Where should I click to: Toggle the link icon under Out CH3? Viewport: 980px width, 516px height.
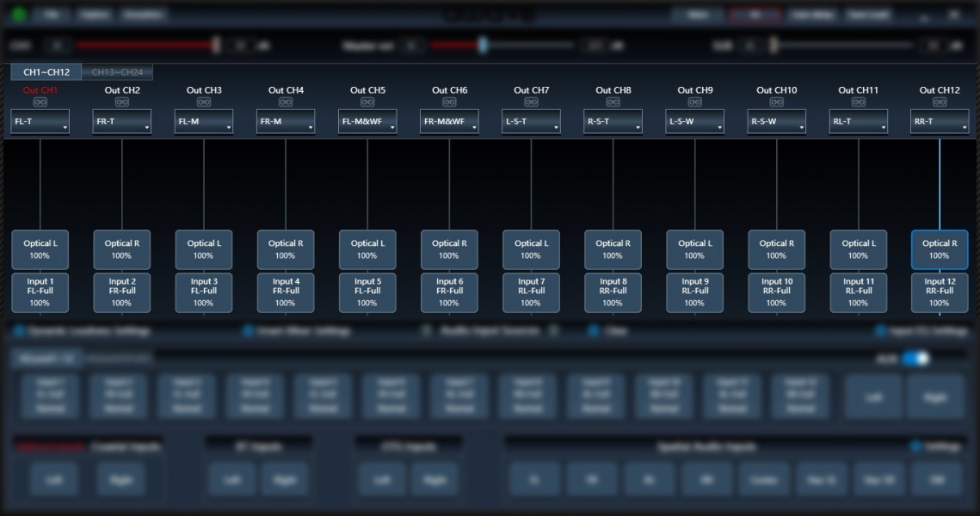point(204,101)
